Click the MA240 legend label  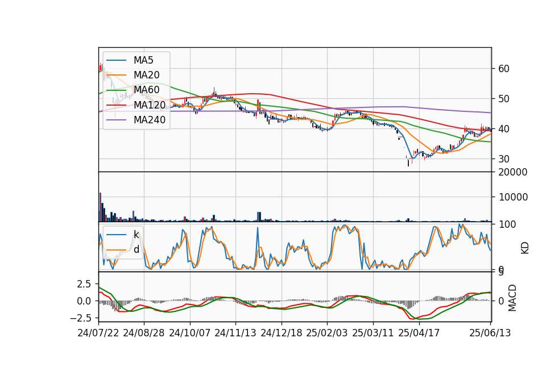[150, 120]
